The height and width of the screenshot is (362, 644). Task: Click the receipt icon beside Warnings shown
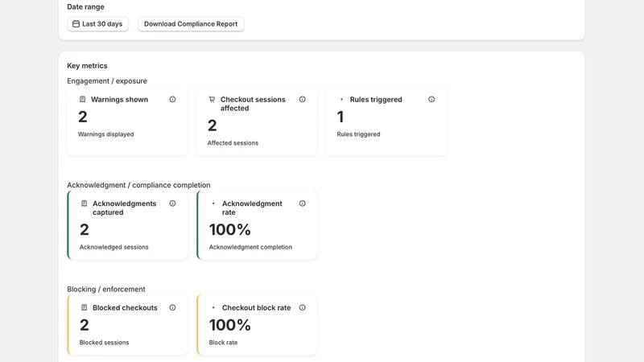point(83,99)
